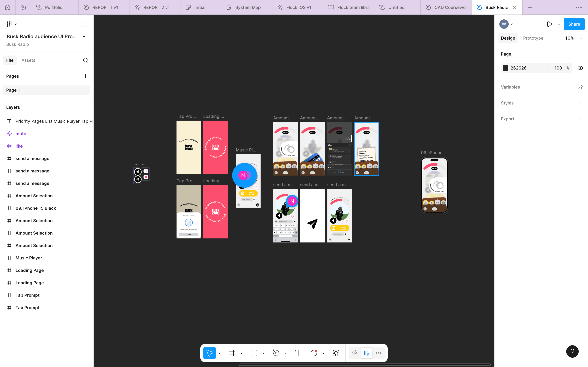Select the Pen tool
The width and height of the screenshot is (588, 367).
click(x=276, y=353)
